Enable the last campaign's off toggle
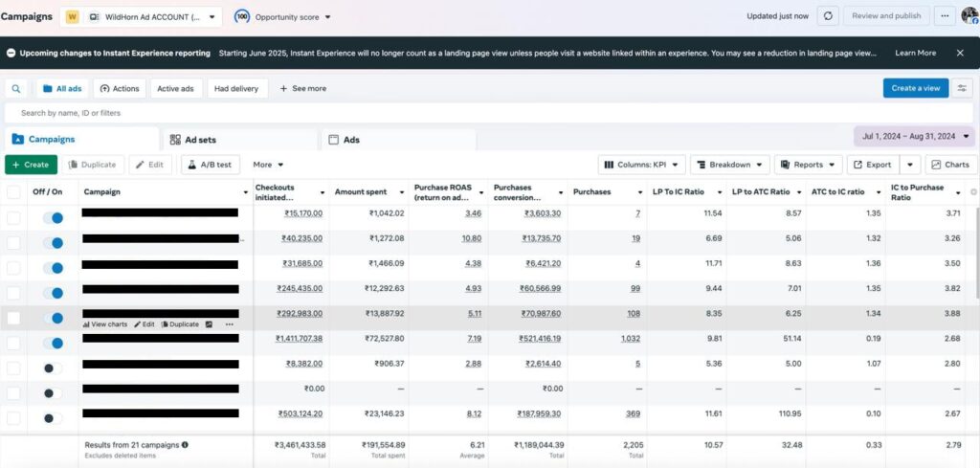Screen dimensions: 980x468 (53, 418)
